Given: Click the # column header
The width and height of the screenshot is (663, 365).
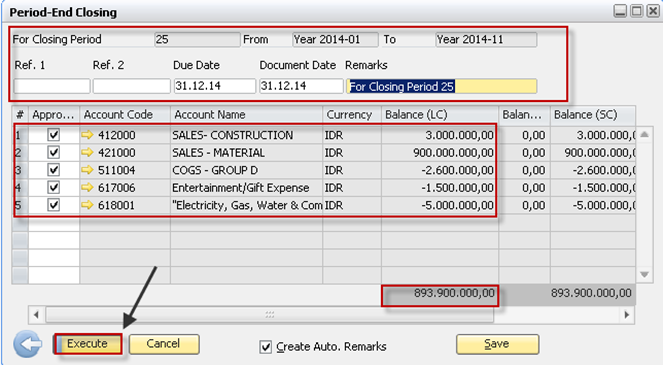Looking at the screenshot, I should click(x=20, y=115).
